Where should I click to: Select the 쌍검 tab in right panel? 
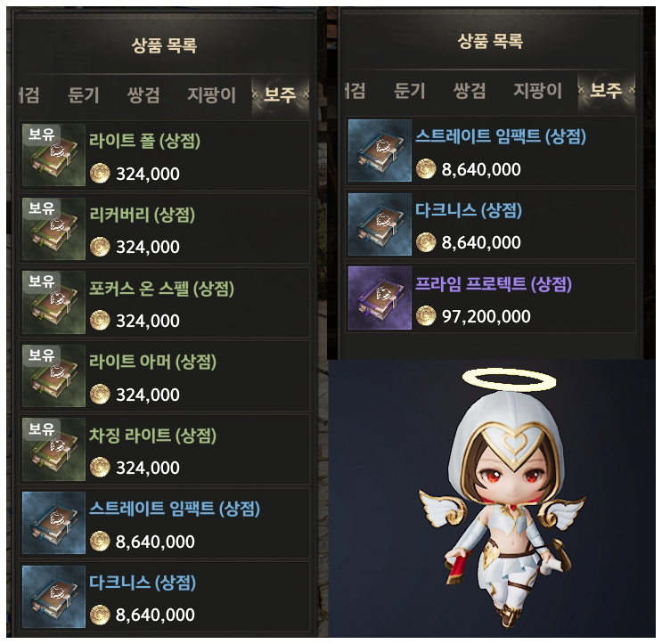coord(469,91)
